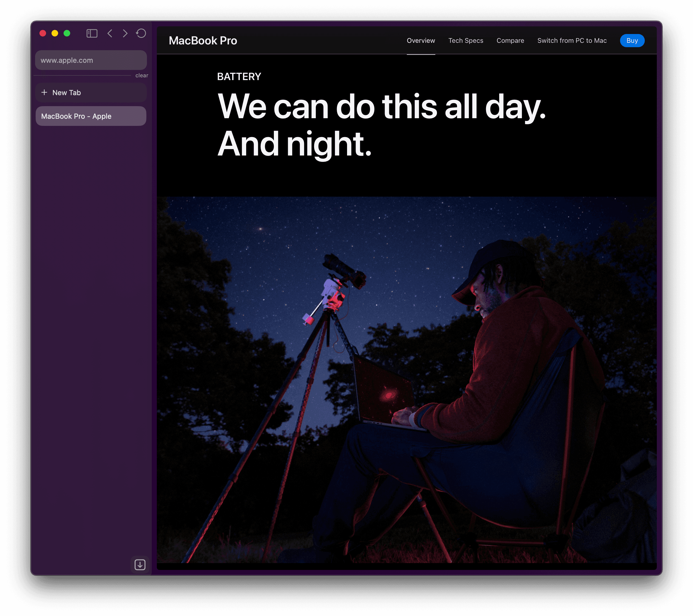The image size is (693, 616).
Task: Toggle the sidebar panel icon
Action: pos(92,33)
